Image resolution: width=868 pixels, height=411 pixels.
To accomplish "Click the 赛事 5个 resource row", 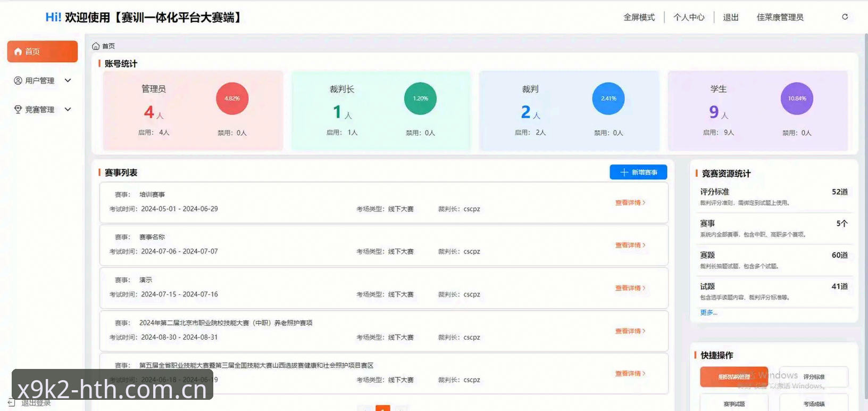I will point(774,228).
